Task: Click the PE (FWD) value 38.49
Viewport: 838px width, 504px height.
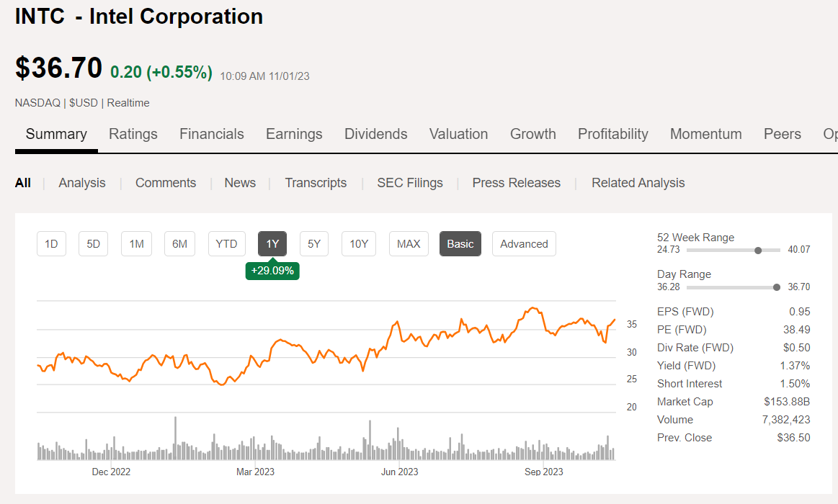Action: 797,330
